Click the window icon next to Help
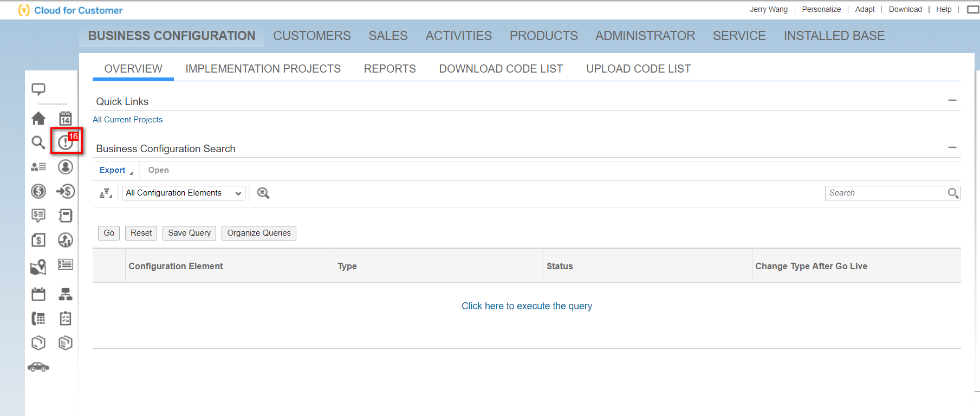This screenshot has height=416, width=980. pyautogui.click(x=973, y=10)
